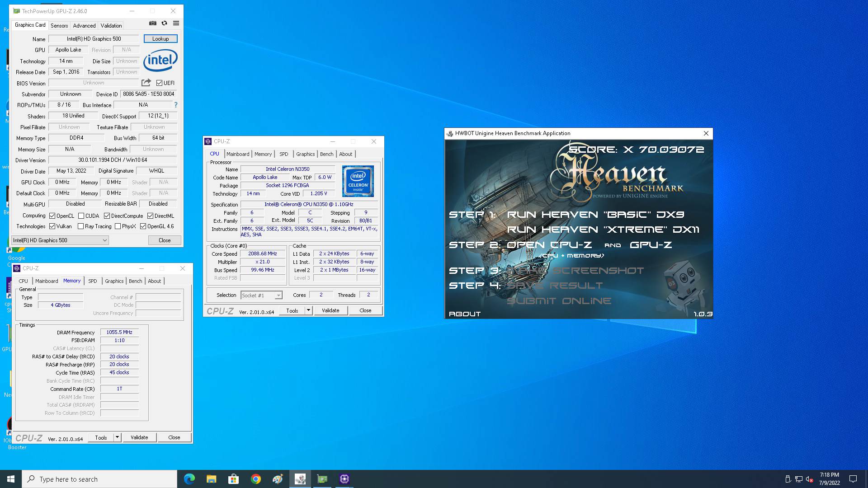Click the Close button in GPU-Z

coord(165,240)
